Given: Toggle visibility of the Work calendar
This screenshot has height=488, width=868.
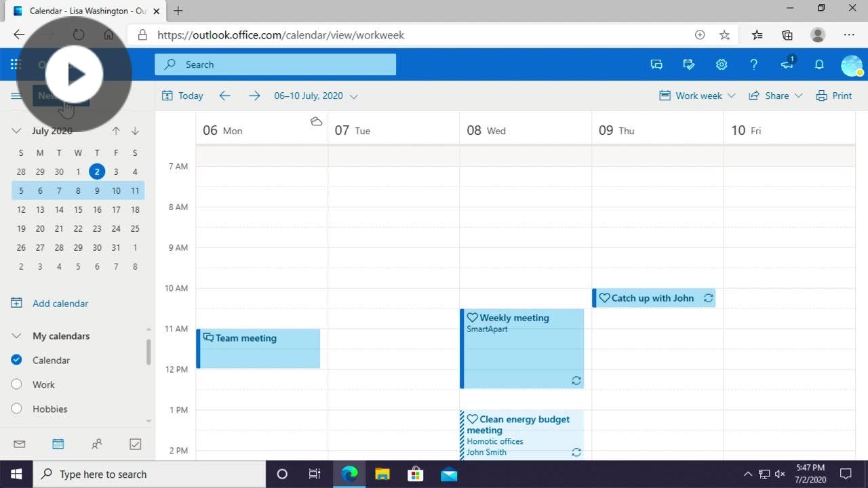Looking at the screenshot, I should [x=16, y=384].
